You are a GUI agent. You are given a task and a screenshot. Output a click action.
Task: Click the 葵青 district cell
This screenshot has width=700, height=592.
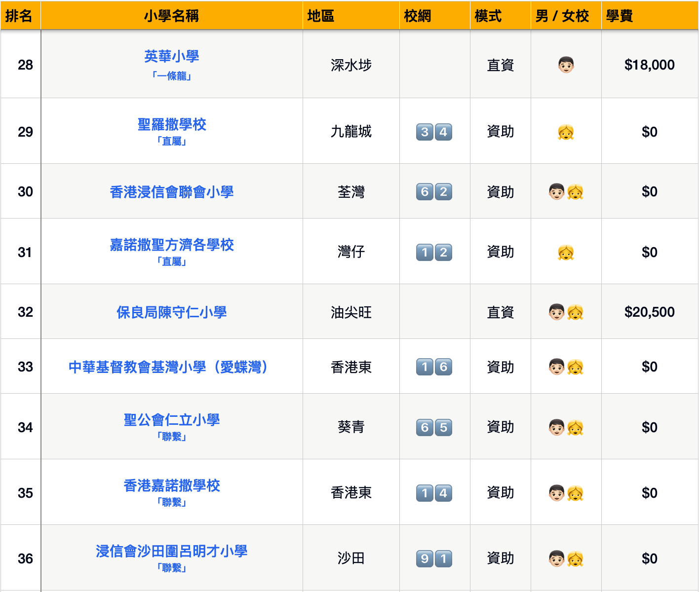(351, 427)
